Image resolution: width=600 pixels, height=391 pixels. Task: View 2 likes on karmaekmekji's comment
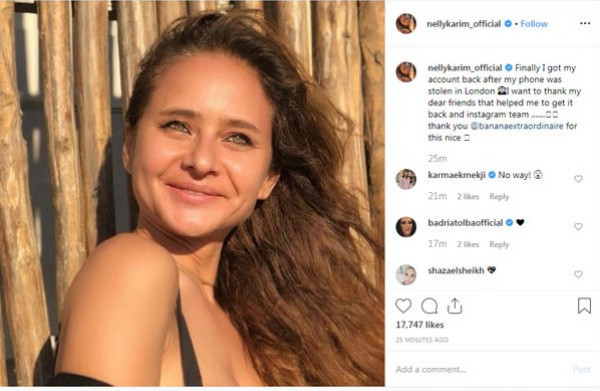point(468,197)
